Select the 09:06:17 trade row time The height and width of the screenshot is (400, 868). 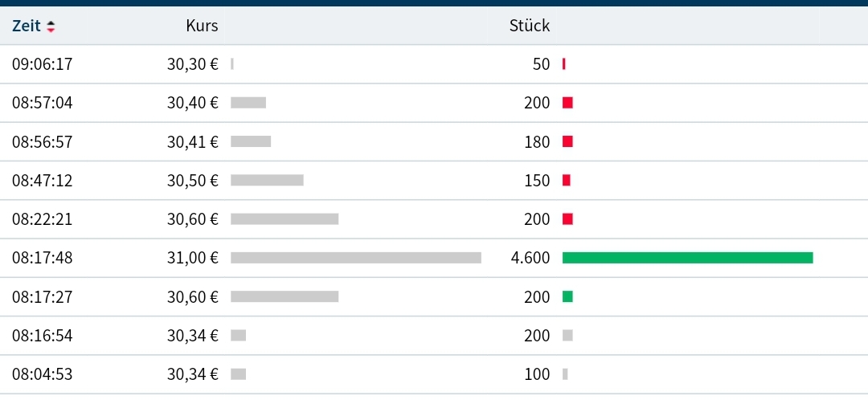pos(43,64)
